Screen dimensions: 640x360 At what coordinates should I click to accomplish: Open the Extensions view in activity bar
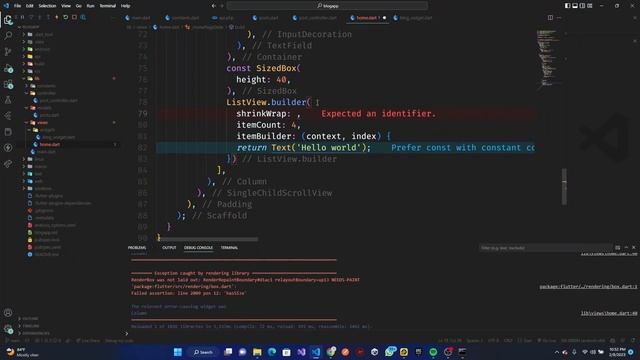(x=8, y=84)
